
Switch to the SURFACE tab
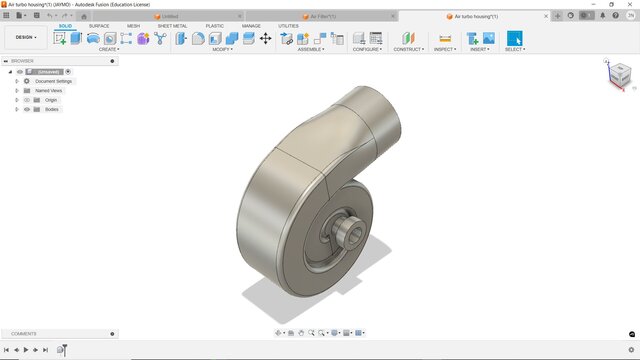99,26
